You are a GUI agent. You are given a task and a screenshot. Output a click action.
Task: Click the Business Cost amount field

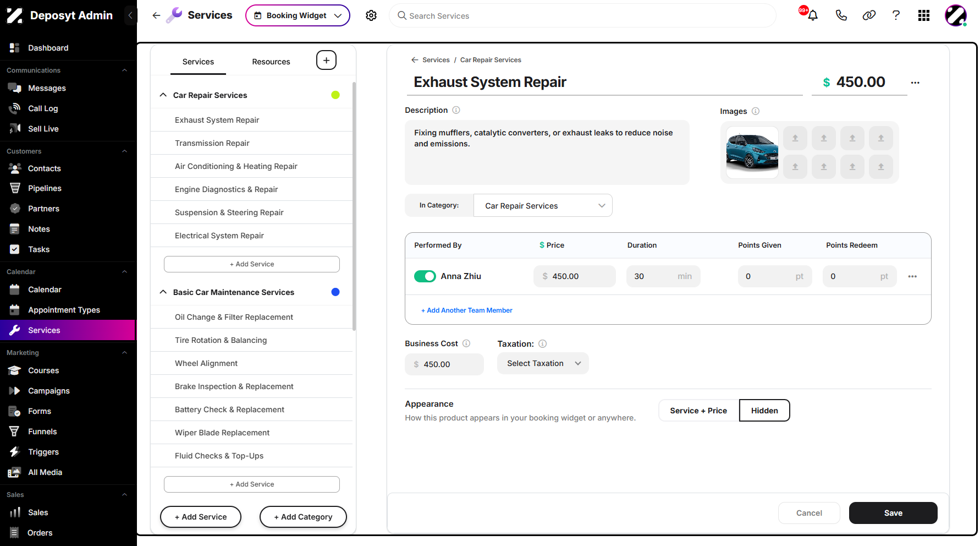click(444, 364)
